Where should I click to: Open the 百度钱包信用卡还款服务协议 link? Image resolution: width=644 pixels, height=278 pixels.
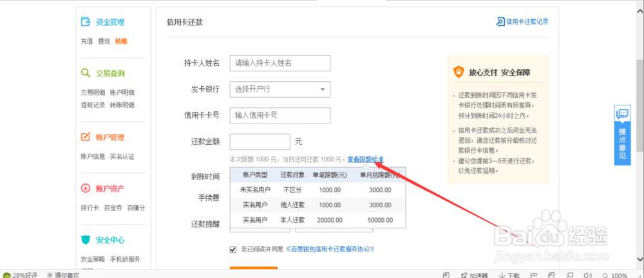coord(330,249)
